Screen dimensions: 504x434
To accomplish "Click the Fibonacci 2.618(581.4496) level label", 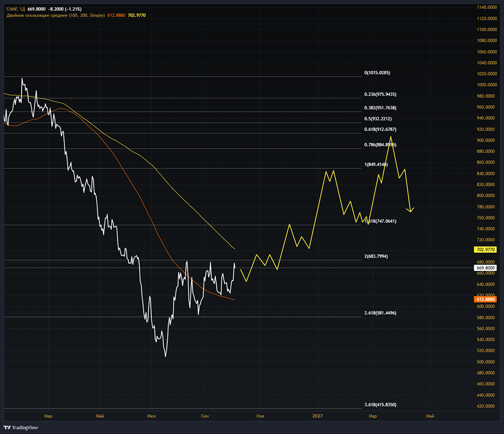I will coord(380,313).
